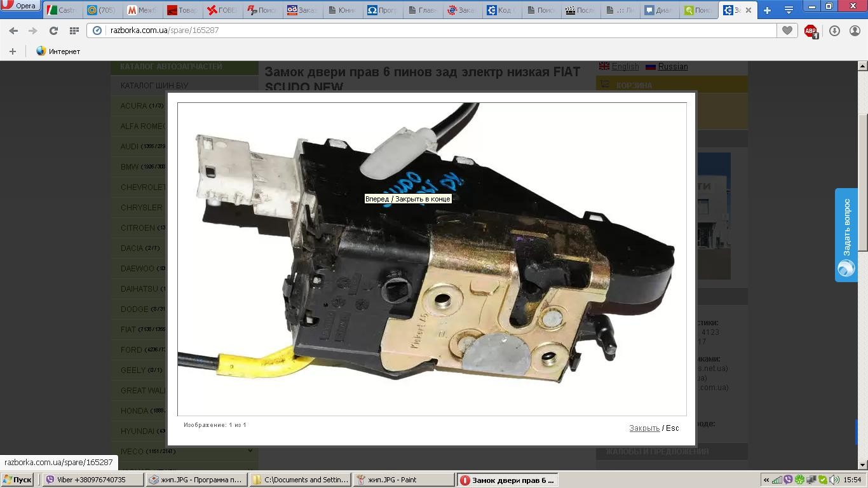Screen dimensions: 868x488
Task: Click the heart bookmark icon
Action: (x=787, y=30)
